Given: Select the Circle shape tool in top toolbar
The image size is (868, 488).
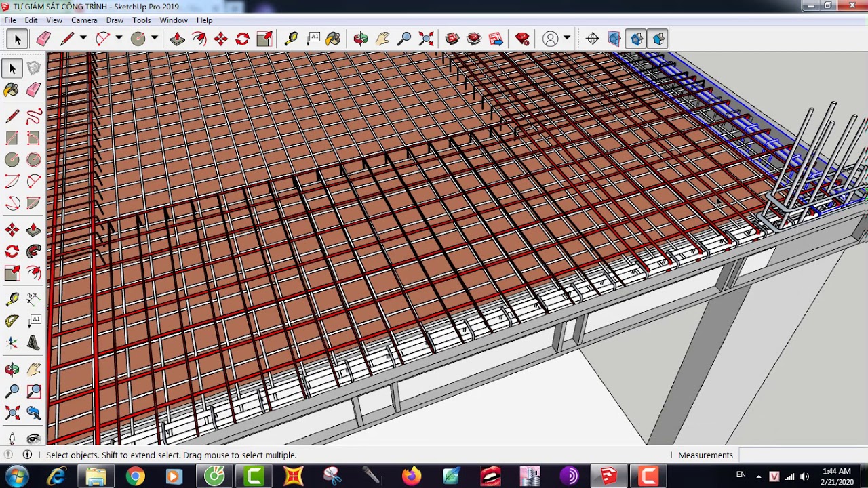Looking at the screenshot, I should click(x=138, y=39).
